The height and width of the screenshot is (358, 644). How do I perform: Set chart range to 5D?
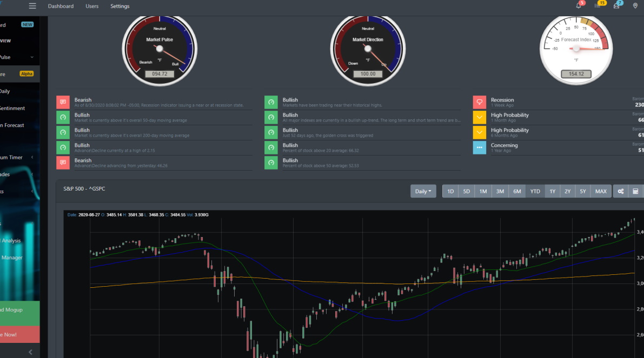pos(467,191)
